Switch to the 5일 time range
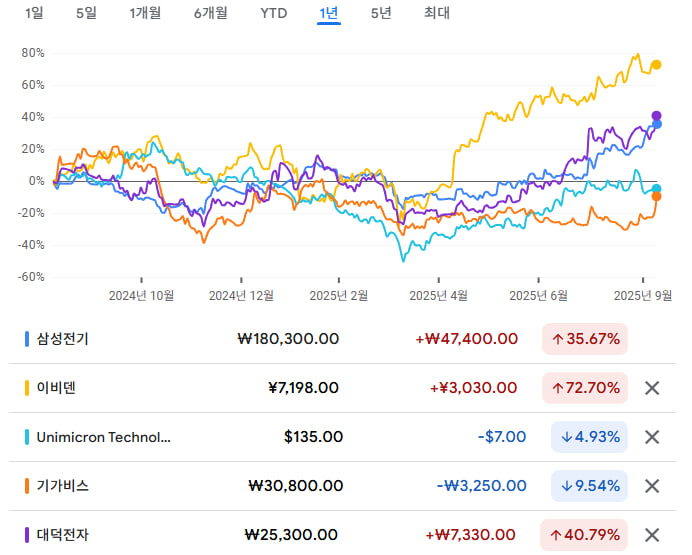Screen dimensions: 692x555 tap(86, 13)
